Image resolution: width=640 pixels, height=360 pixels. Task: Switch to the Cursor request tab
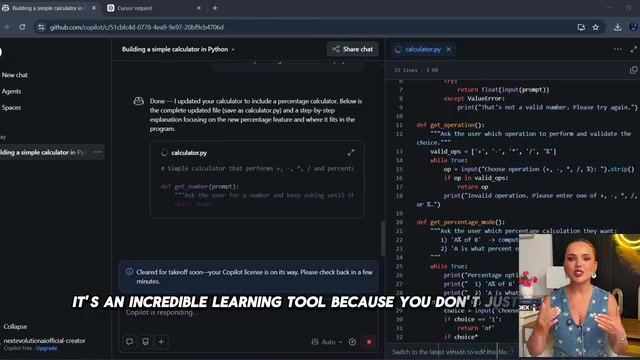154,8
